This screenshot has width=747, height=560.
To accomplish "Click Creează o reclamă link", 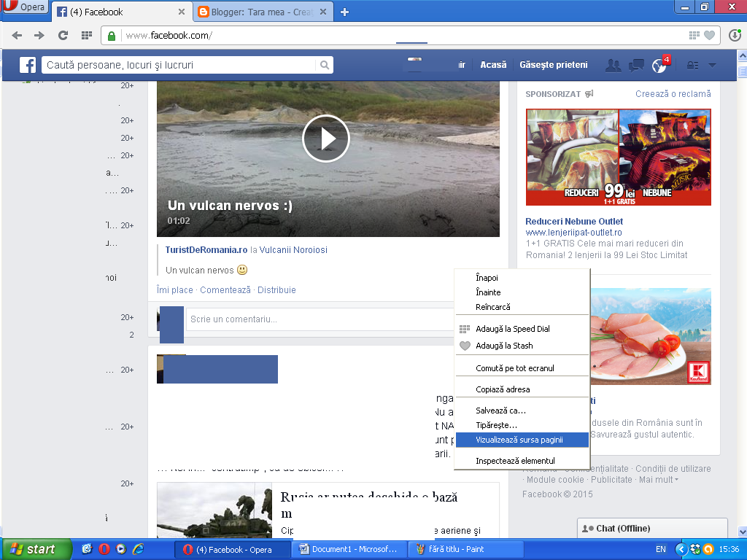I will coord(673,94).
